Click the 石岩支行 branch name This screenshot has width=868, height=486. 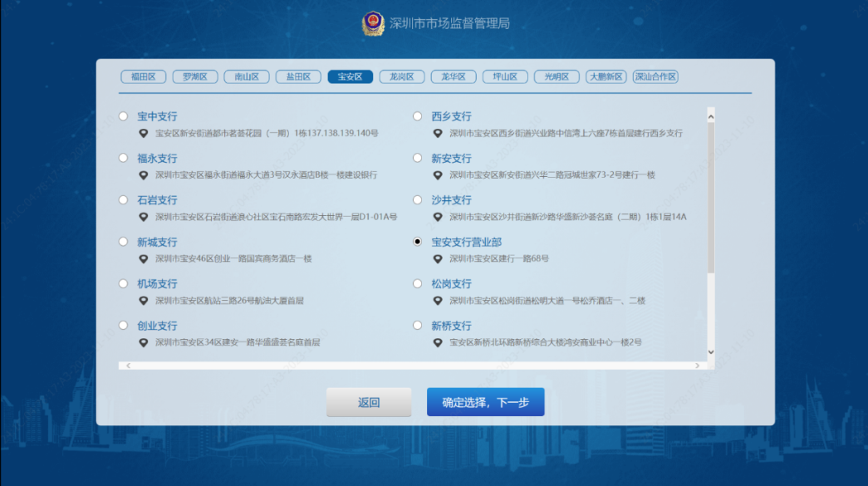[x=157, y=200]
